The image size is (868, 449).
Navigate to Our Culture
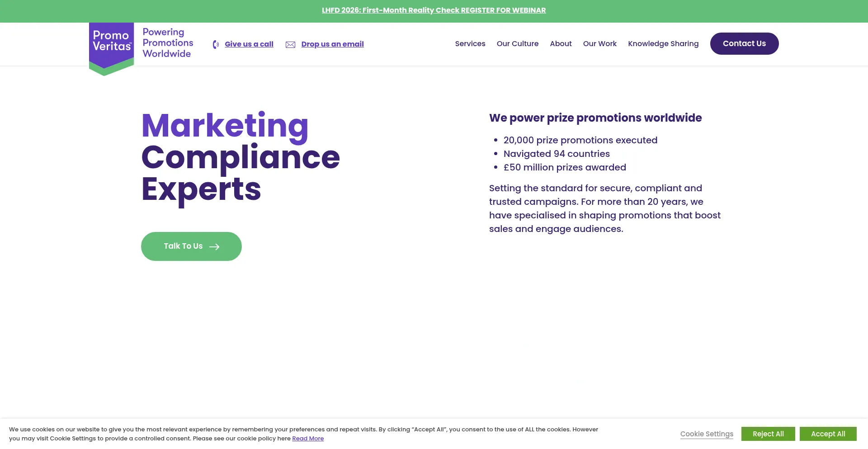pos(517,43)
